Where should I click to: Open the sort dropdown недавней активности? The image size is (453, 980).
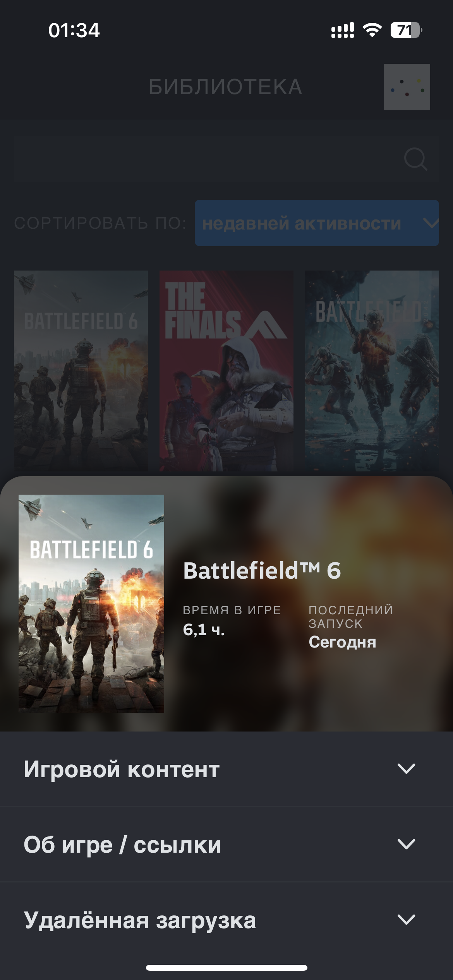click(x=317, y=223)
